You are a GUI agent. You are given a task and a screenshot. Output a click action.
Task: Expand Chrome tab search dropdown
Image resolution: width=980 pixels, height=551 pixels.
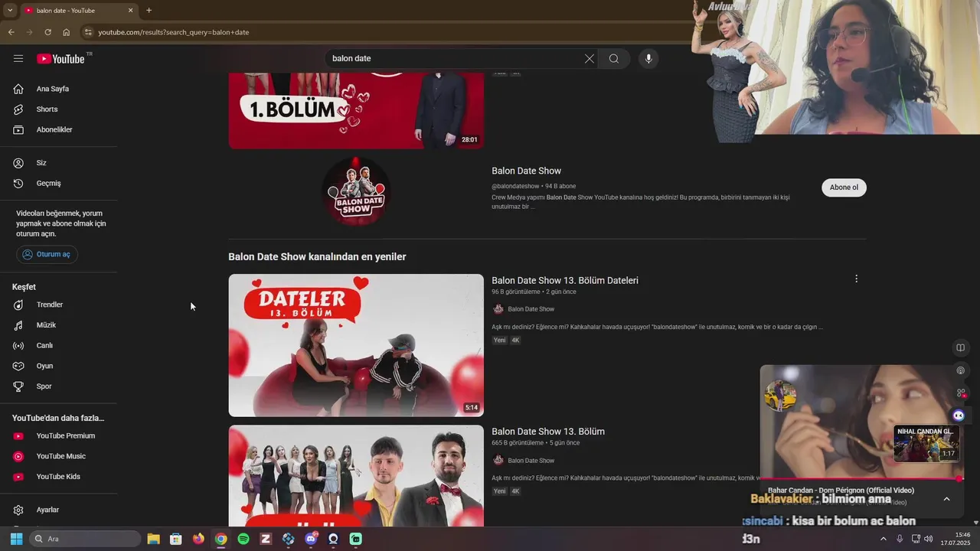pyautogui.click(x=9, y=11)
